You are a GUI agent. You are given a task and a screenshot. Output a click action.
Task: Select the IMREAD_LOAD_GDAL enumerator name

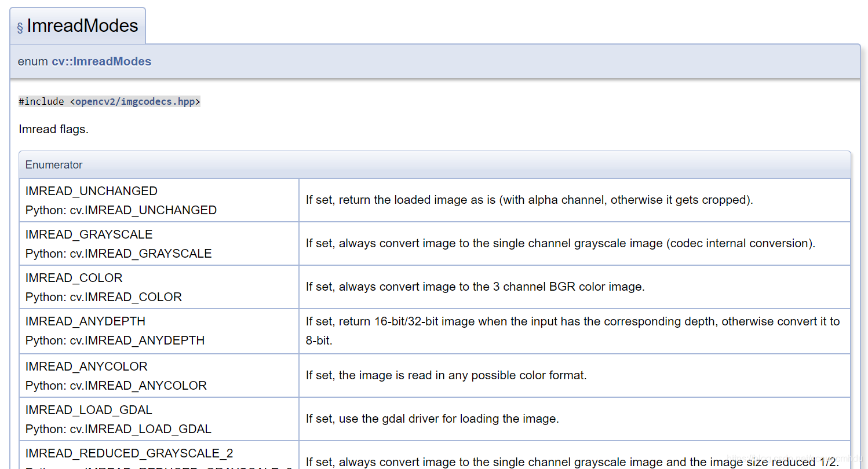pyautogui.click(x=89, y=410)
